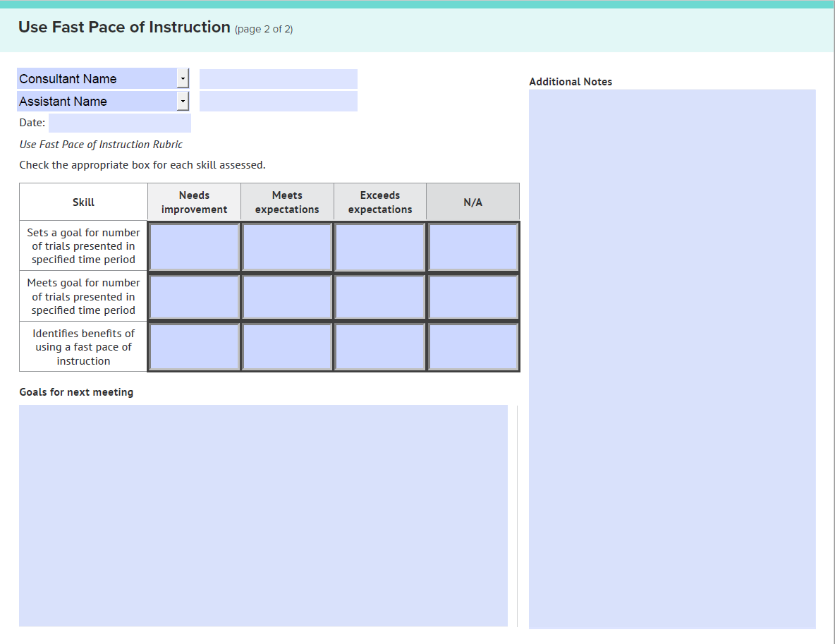835x644 pixels.
Task: Open the Consultant Name dropdown arrow
Action: click(183, 79)
